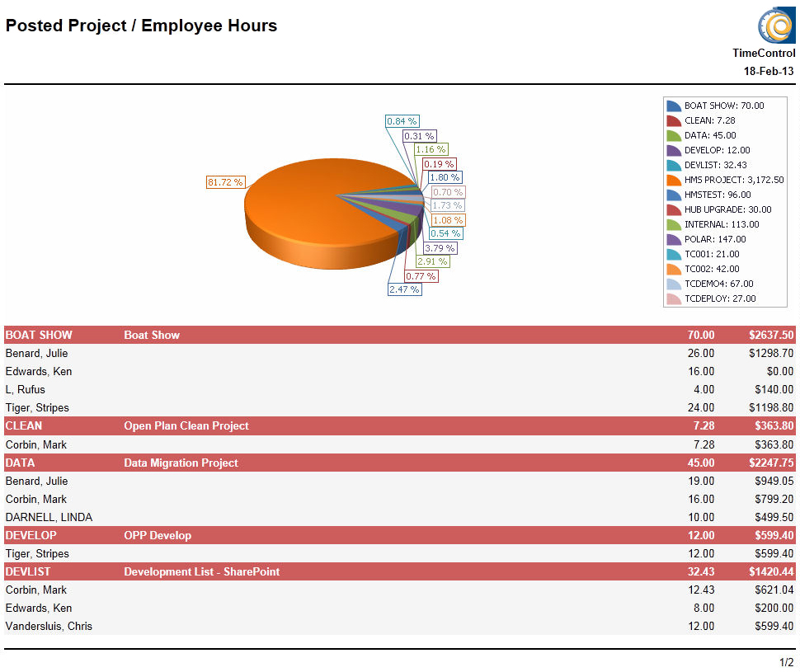Click the 0.19 % pie label

pos(439,164)
